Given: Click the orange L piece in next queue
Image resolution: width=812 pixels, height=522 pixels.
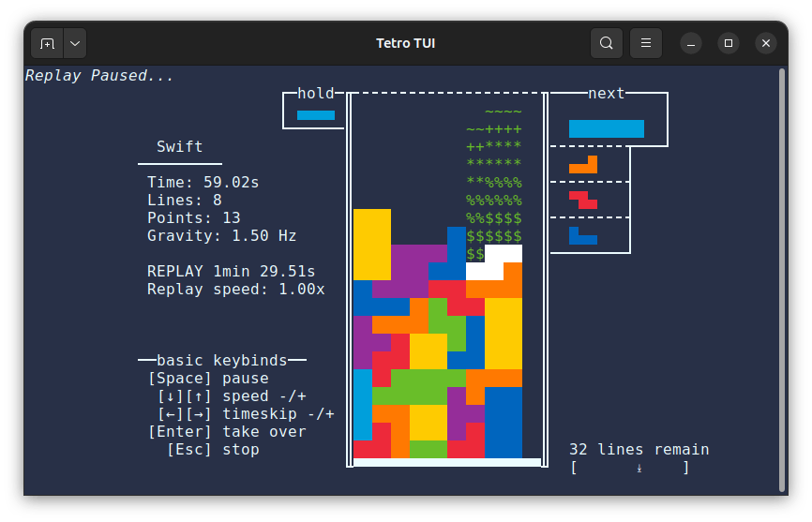Looking at the screenshot, I should 583,165.
